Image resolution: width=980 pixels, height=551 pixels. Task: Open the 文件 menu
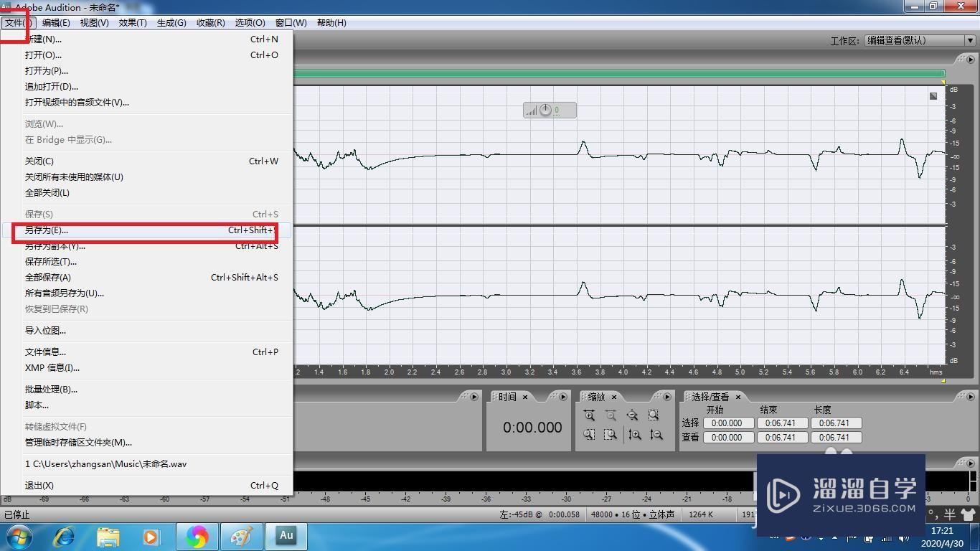[17, 23]
